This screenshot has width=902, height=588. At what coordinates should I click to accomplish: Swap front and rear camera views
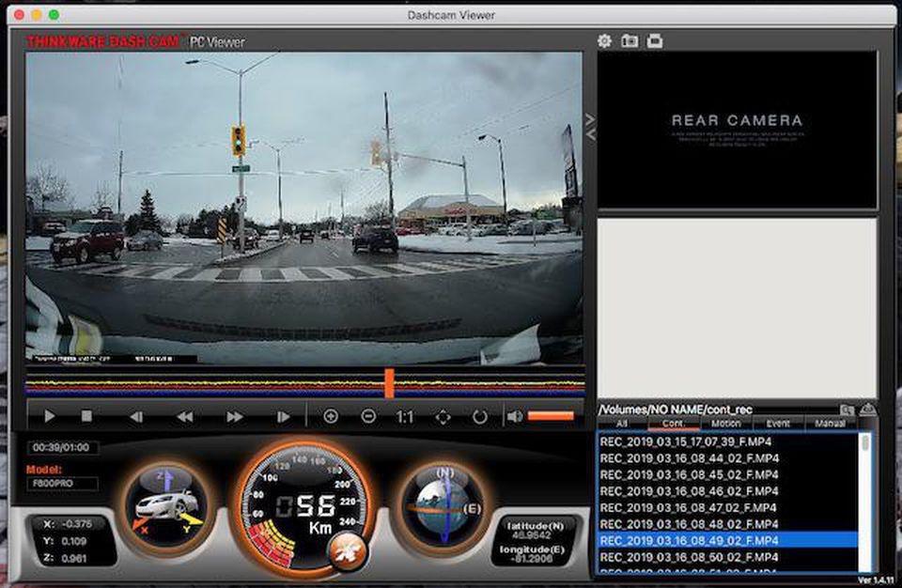589,127
